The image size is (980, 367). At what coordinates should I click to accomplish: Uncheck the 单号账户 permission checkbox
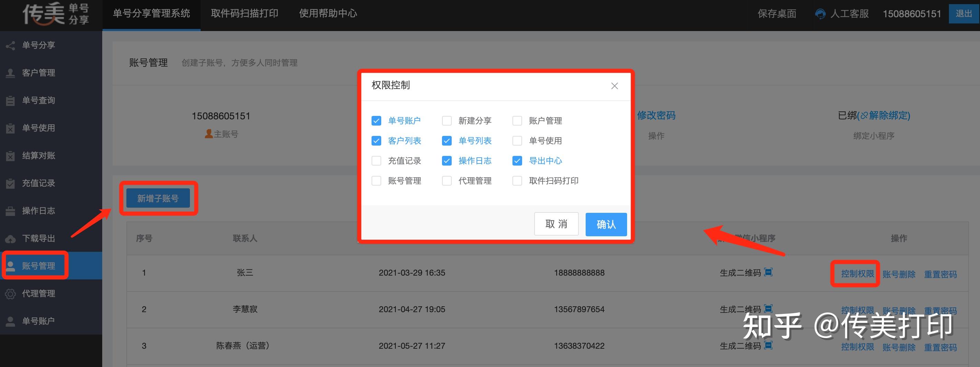click(x=376, y=121)
